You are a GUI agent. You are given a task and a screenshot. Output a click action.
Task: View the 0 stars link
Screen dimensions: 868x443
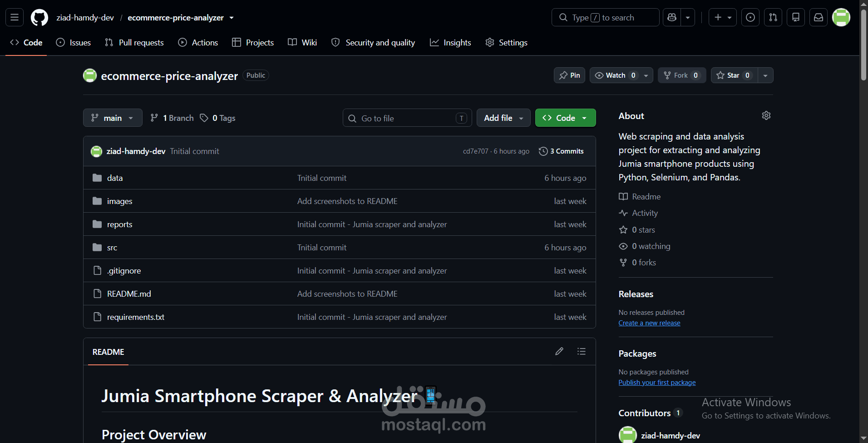pyautogui.click(x=637, y=230)
